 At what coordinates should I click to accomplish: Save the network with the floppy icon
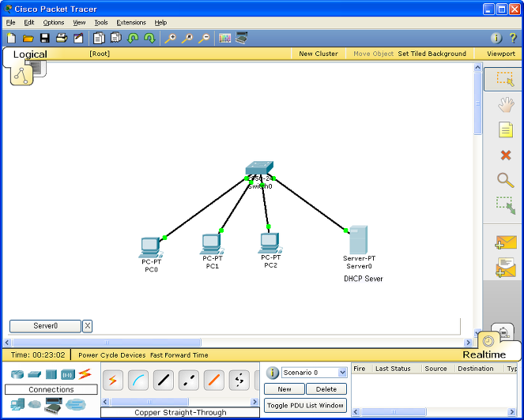point(45,38)
